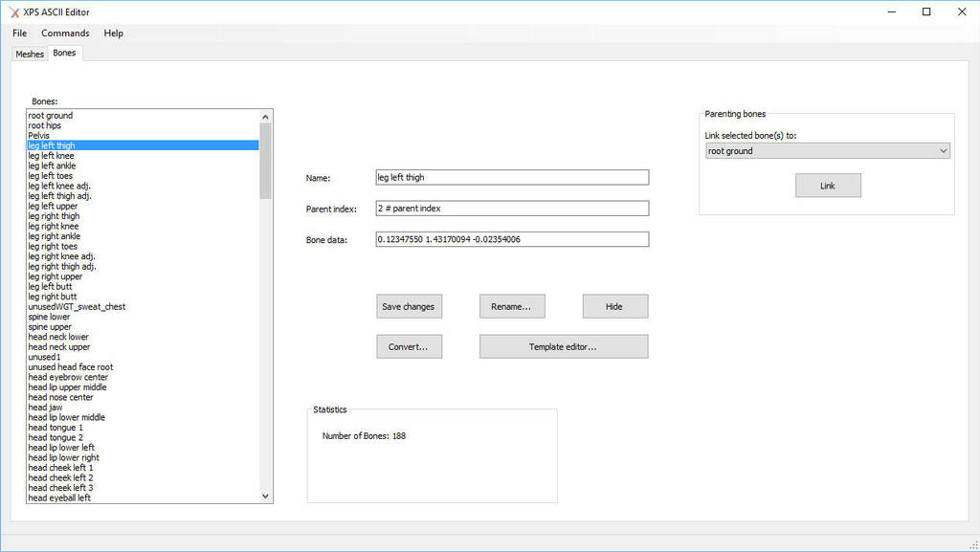Click the Convert... button

(409, 346)
